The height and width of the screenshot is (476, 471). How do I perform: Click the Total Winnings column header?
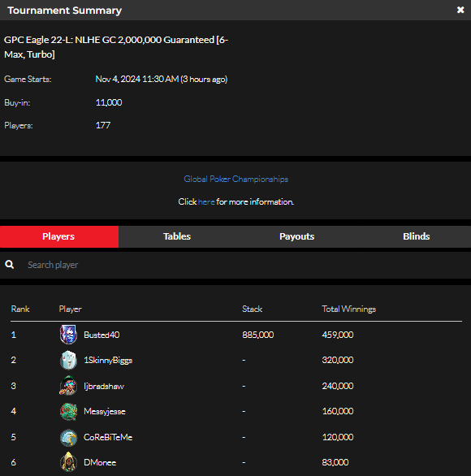(348, 309)
